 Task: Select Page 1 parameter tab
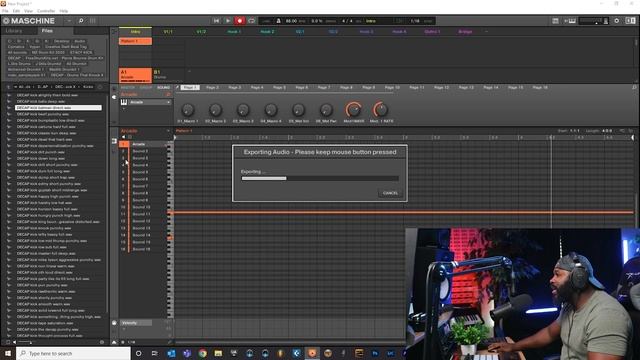[x=190, y=87]
